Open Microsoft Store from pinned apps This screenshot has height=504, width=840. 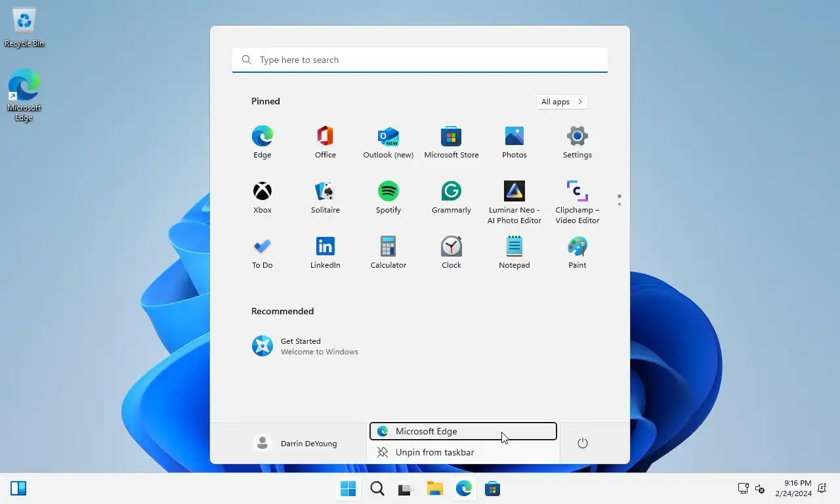pyautogui.click(x=451, y=142)
